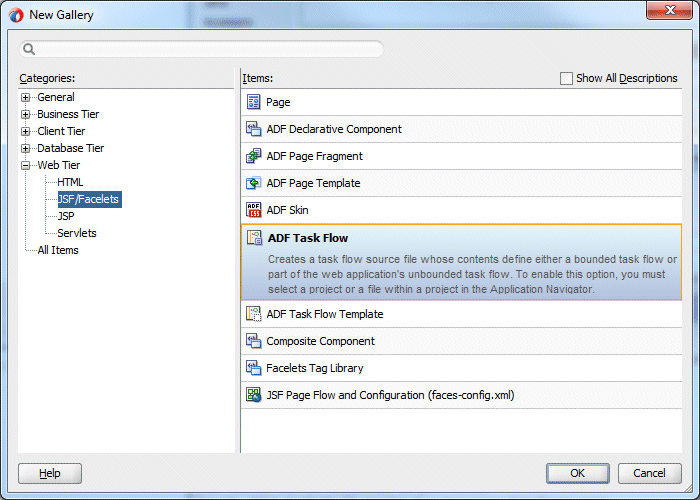Expand the Database Tier category
The image size is (700, 500).
(25, 148)
